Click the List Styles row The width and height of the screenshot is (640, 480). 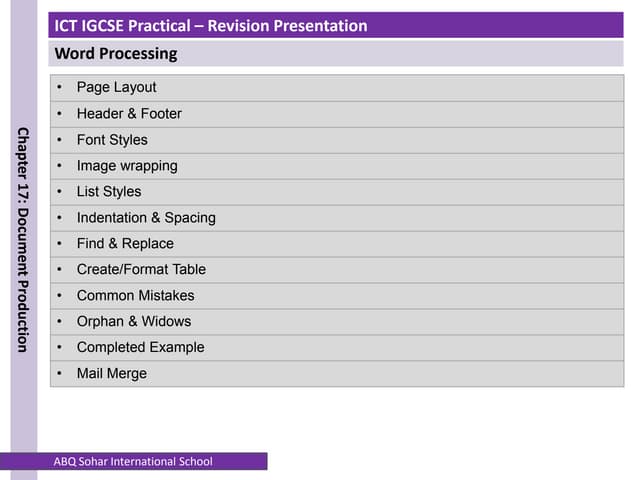(109, 192)
